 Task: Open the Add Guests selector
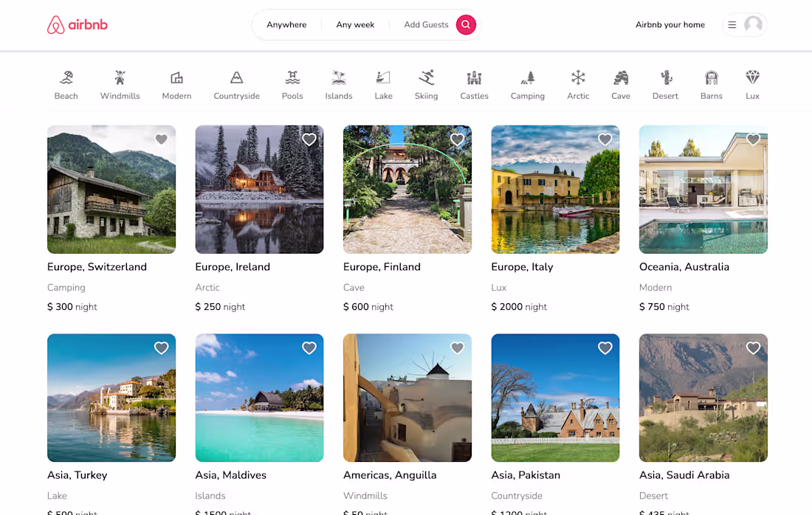coord(425,24)
